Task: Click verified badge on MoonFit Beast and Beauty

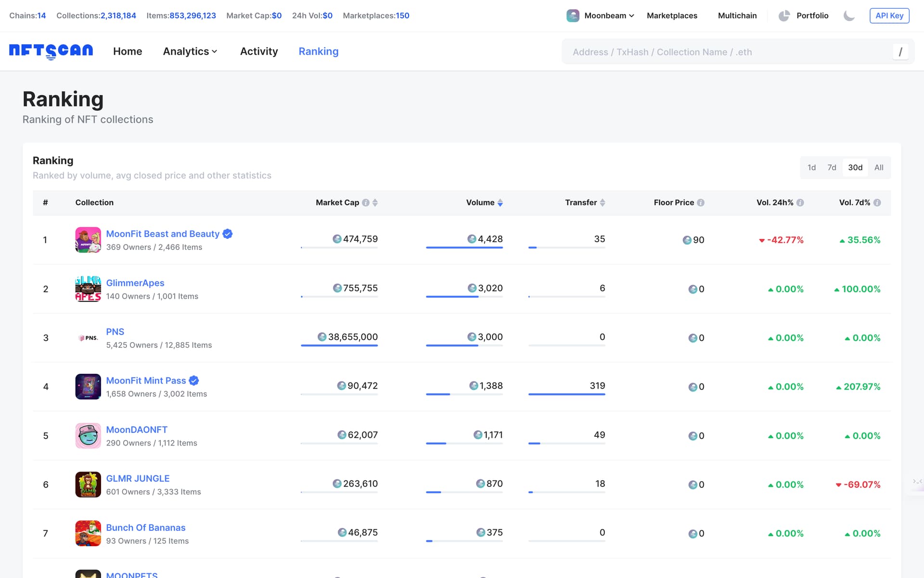Action: (228, 234)
